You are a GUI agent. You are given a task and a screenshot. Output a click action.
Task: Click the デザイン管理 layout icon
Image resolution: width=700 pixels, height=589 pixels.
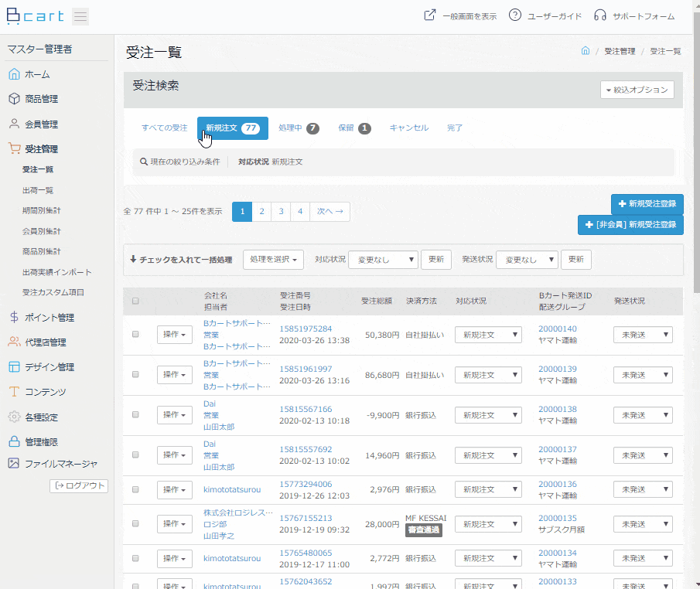(14, 367)
